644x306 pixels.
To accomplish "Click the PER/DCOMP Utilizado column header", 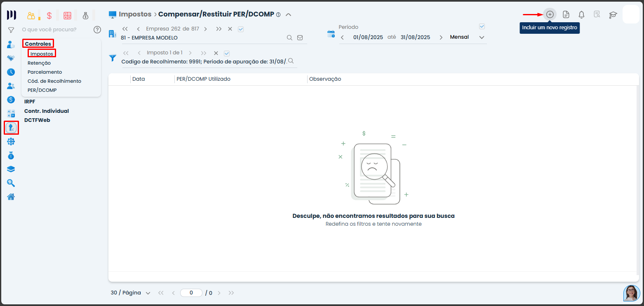I will [x=203, y=79].
